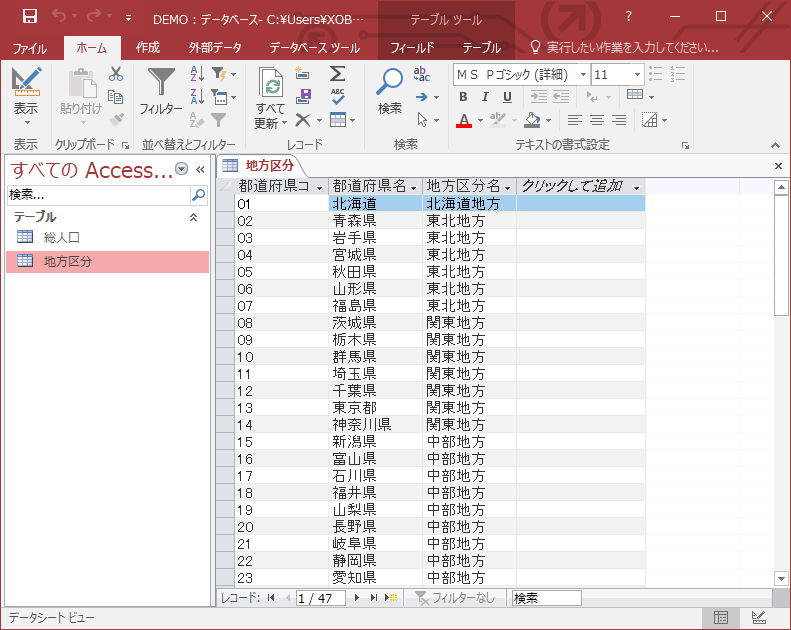
Task: Save the current record icon
Action: click(x=303, y=96)
